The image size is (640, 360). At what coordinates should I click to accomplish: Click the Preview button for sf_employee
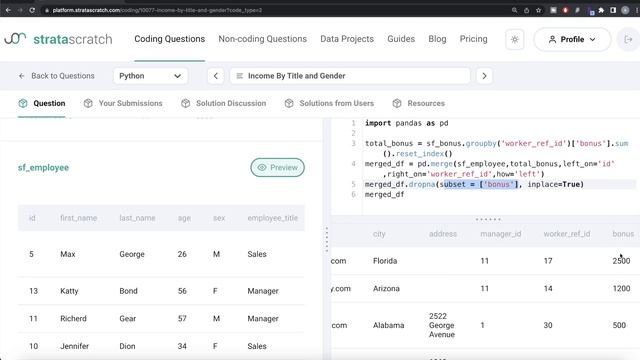click(278, 167)
